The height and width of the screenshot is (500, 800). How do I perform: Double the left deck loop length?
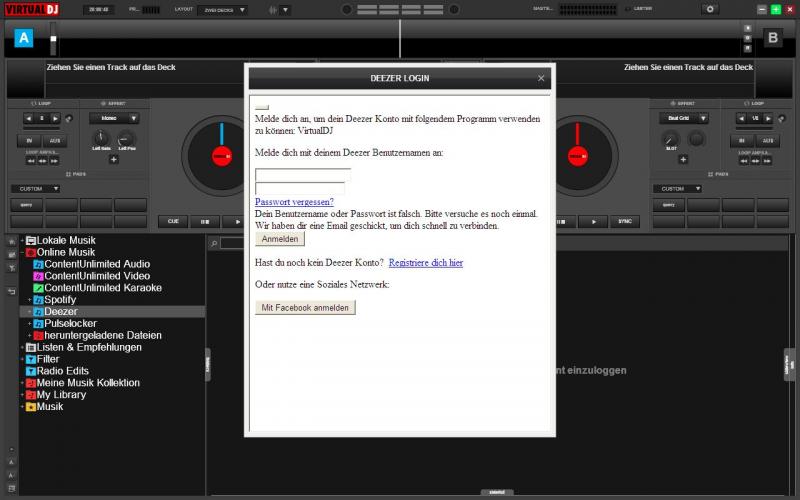pyautogui.click(x=55, y=118)
